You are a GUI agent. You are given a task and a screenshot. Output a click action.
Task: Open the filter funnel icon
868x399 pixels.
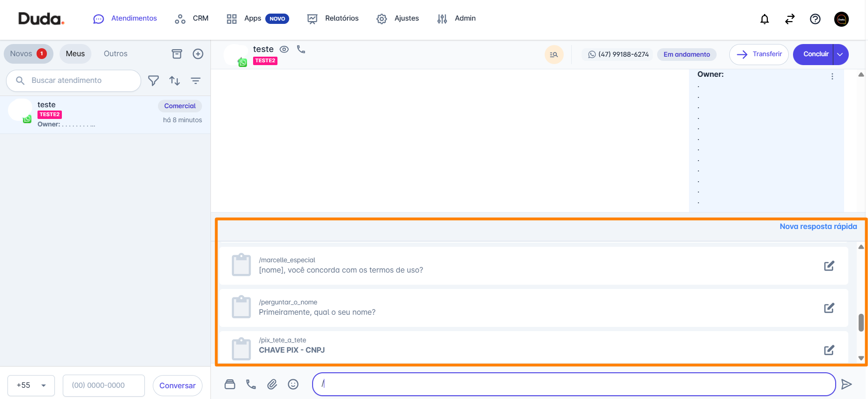pyautogui.click(x=153, y=81)
